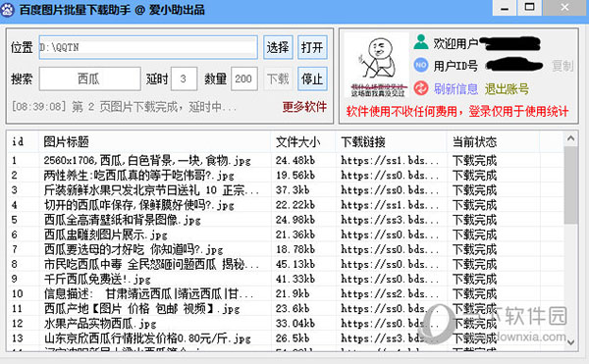Minimize the window
The image size is (589, 364).
pos(505,8)
